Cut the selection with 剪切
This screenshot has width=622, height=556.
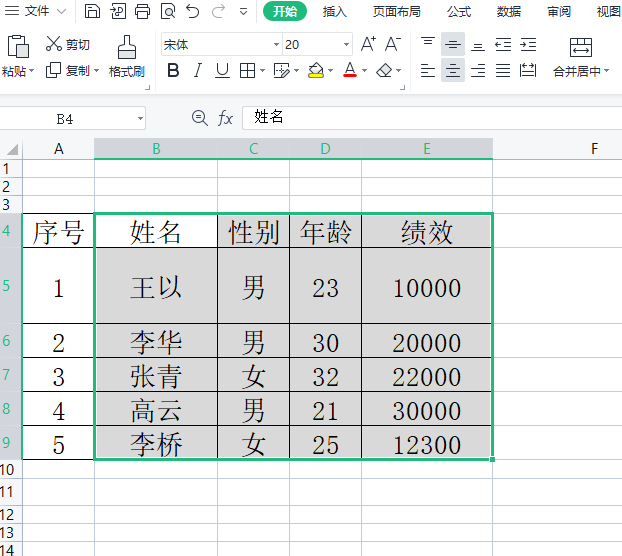[68, 44]
